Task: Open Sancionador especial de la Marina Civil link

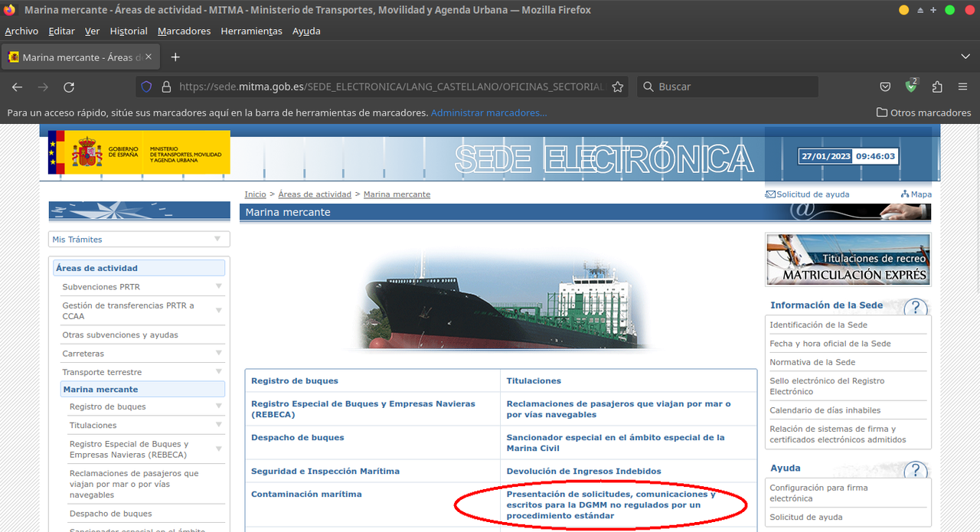Action: tap(616, 442)
